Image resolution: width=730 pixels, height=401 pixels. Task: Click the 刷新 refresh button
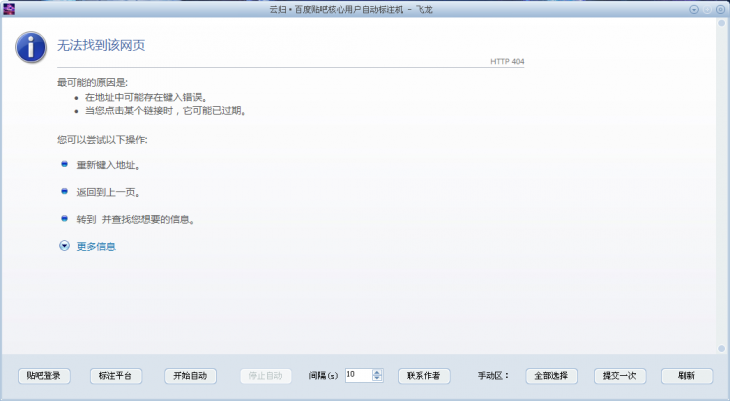pos(687,376)
